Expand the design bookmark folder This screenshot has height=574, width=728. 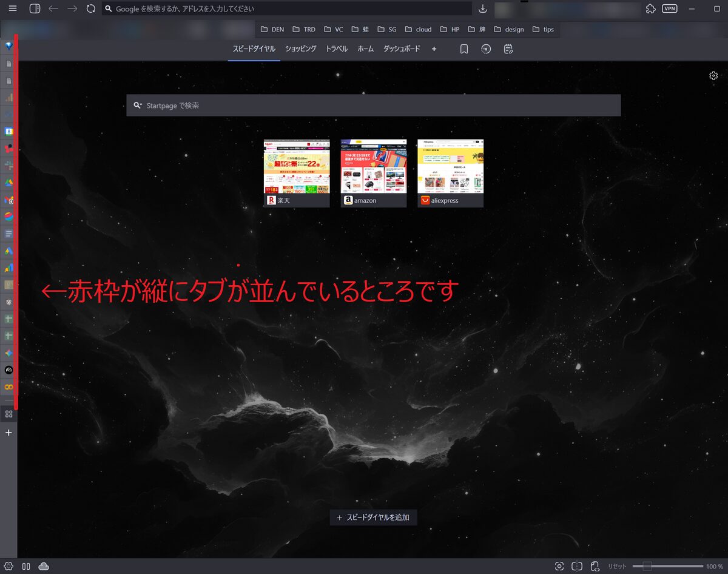(x=508, y=29)
